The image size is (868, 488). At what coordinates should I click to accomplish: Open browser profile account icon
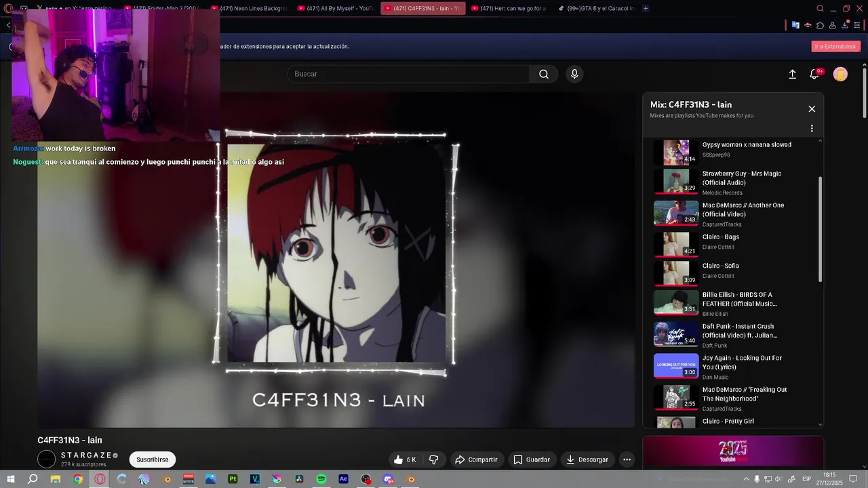[x=833, y=25]
